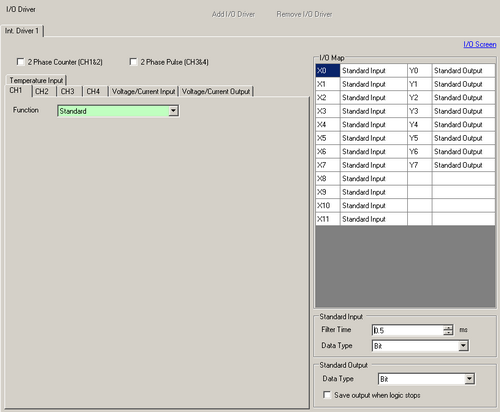Switch to the CH2 tab
This screenshot has height=412, width=500.
point(42,91)
